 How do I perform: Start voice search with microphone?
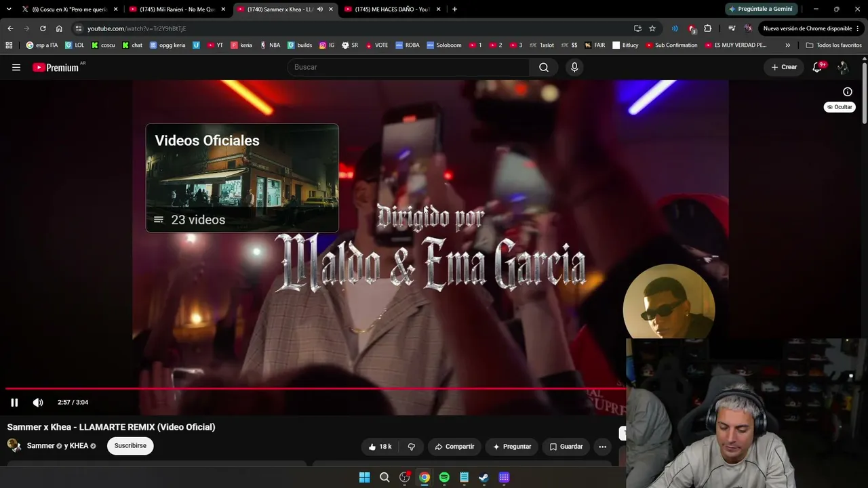[x=574, y=67]
